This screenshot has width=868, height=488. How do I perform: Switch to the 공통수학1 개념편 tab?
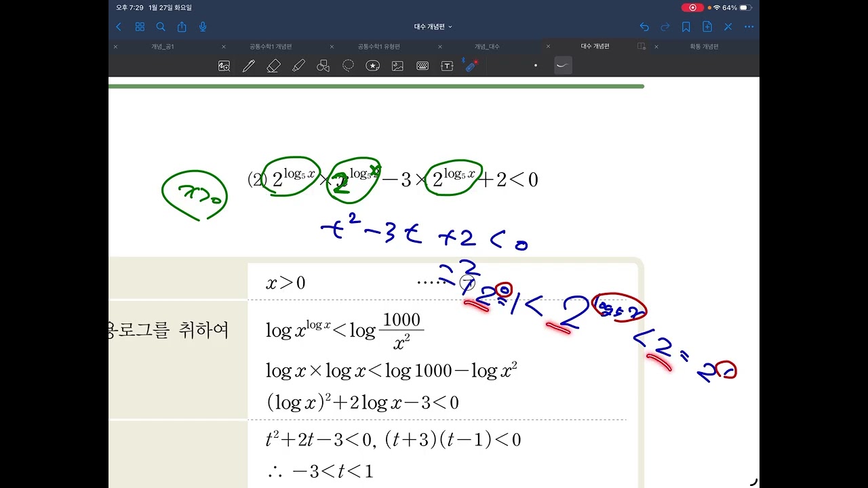[x=271, y=47]
